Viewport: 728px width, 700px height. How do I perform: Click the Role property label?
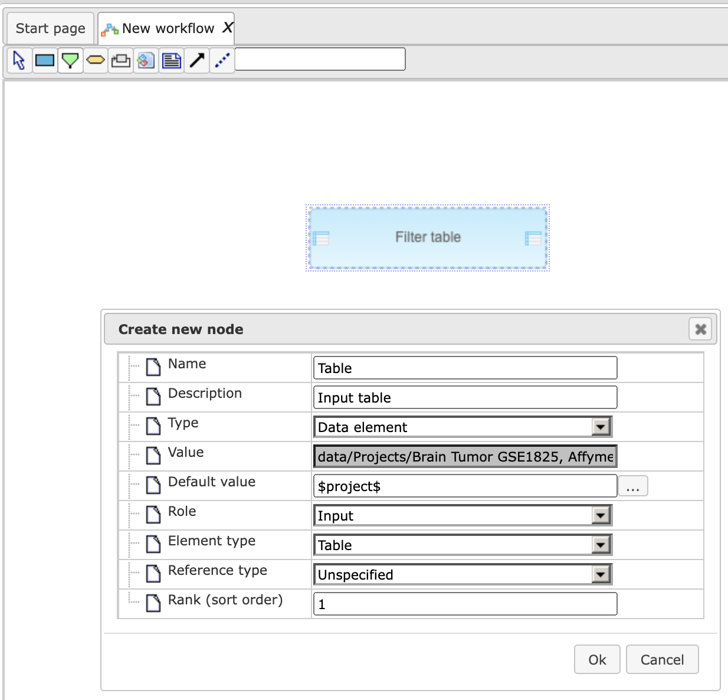click(182, 511)
